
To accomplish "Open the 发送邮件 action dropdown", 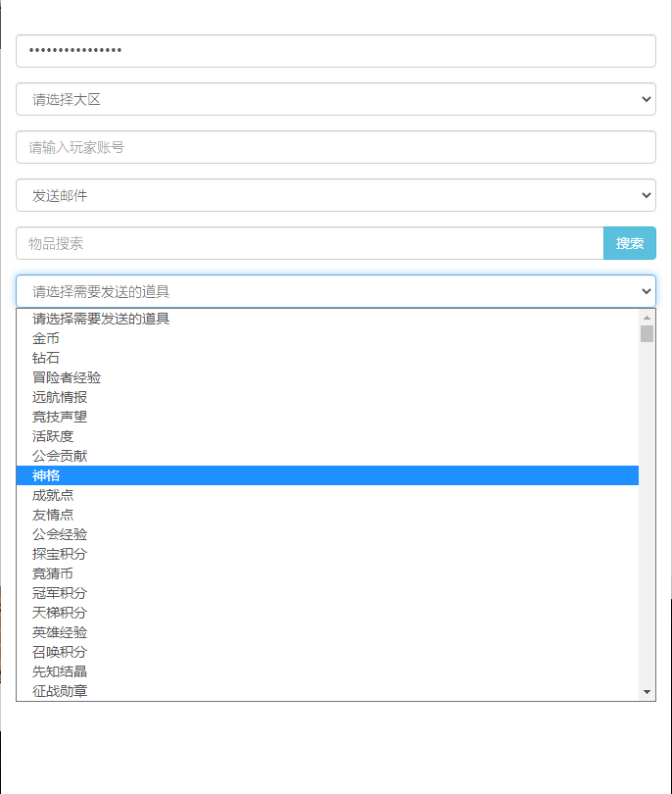I will point(335,195).
